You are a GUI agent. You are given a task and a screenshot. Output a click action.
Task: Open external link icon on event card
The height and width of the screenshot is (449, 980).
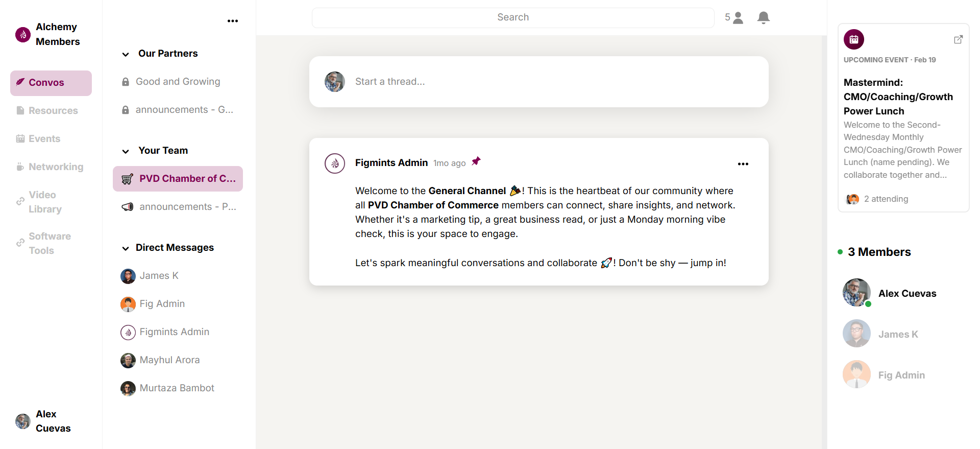click(958, 39)
